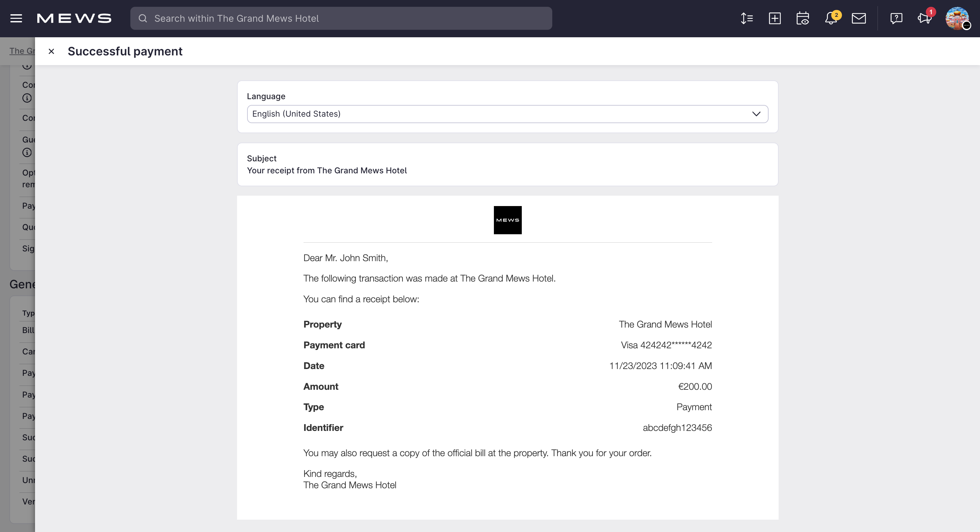The width and height of the screenshot is (980, 532).
Task: Click The Grand Mews breadcrumb link
Action: (22, 51)
